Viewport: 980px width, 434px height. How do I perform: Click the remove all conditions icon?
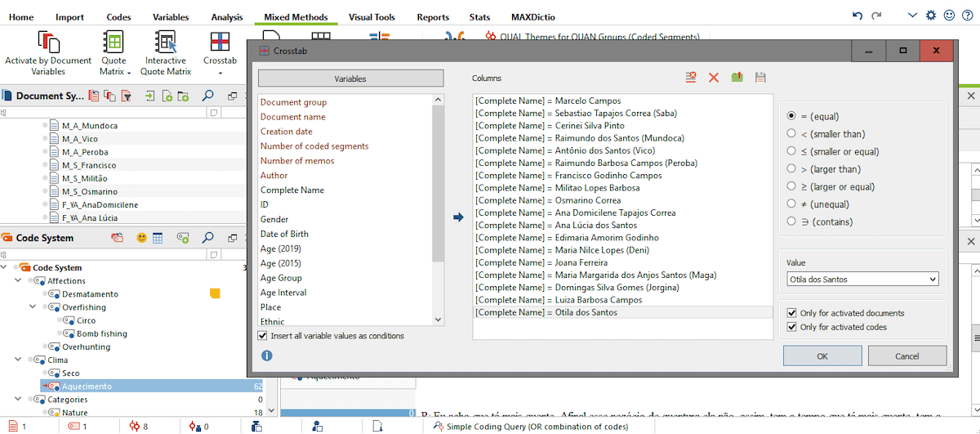pos(691,78)
